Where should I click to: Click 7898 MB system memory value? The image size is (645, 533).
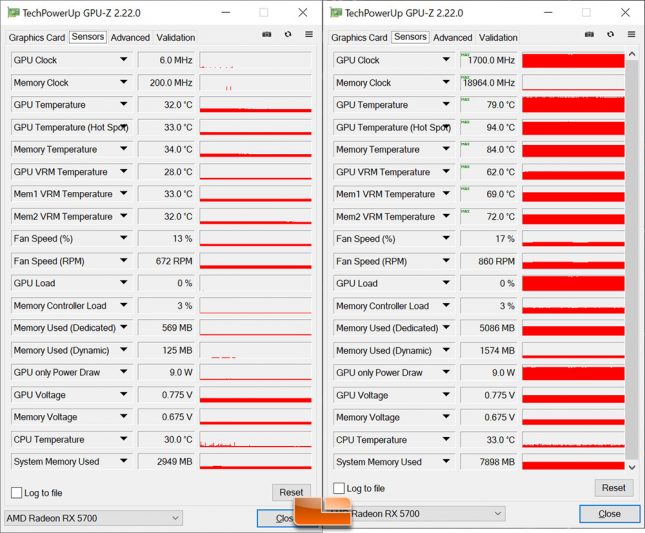tap(488, 462)
